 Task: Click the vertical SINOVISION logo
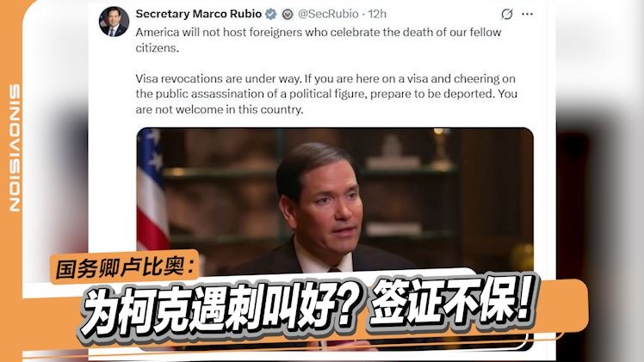click(15, 148)
